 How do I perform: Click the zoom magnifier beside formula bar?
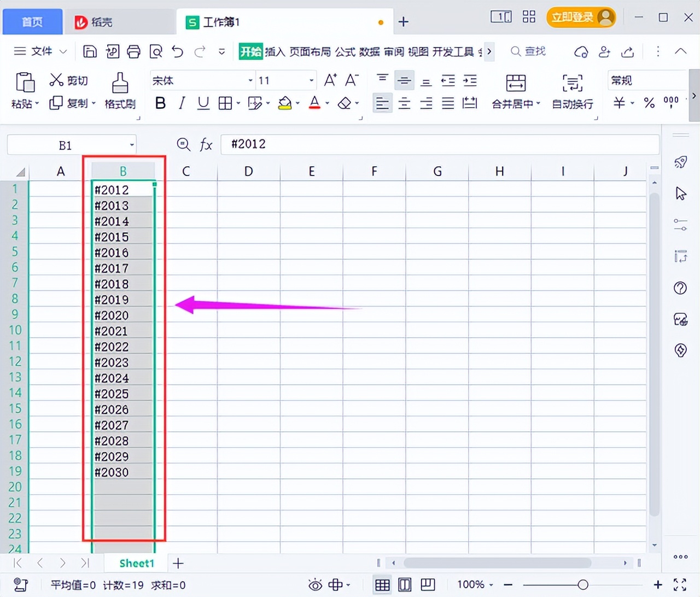[184, 144]
